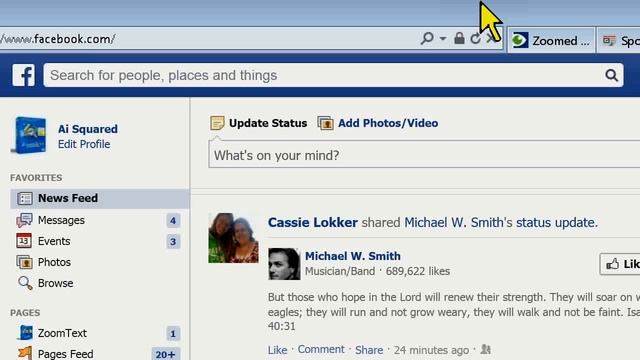Click Michael W. Smith's page thumbnail
This screenshot has width=640, height=360.
284,264
